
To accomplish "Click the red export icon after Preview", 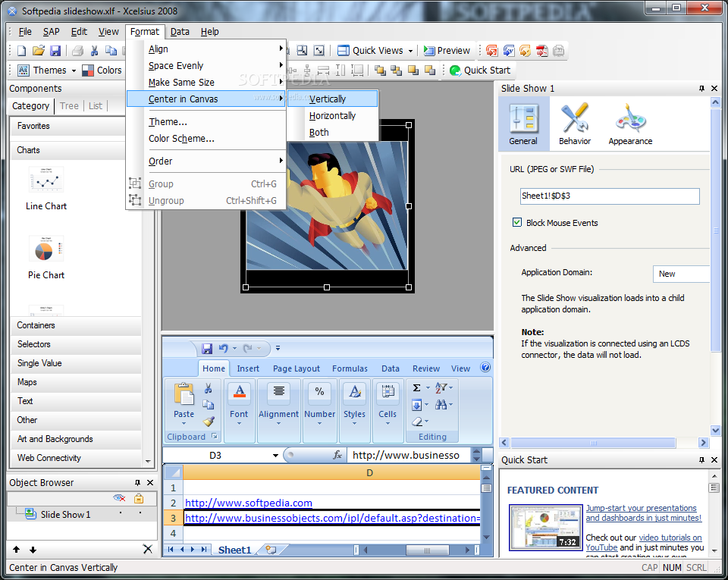I will coord(491,51).
